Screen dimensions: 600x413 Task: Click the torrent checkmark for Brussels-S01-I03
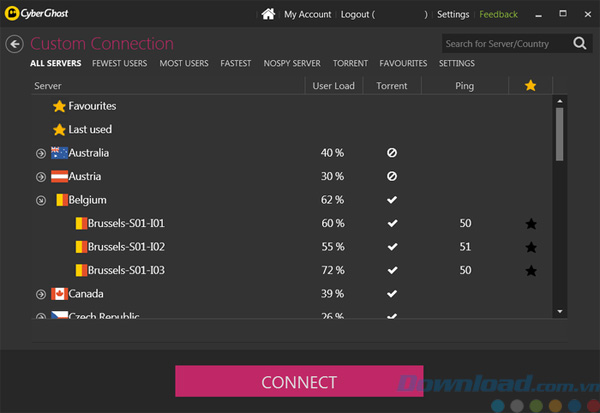point(392,270)
